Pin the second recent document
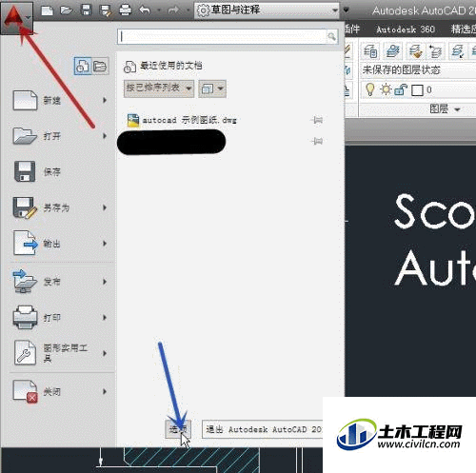Image resolution: width=476 pixels, height=473 pixels. click(x=317, y=141)
